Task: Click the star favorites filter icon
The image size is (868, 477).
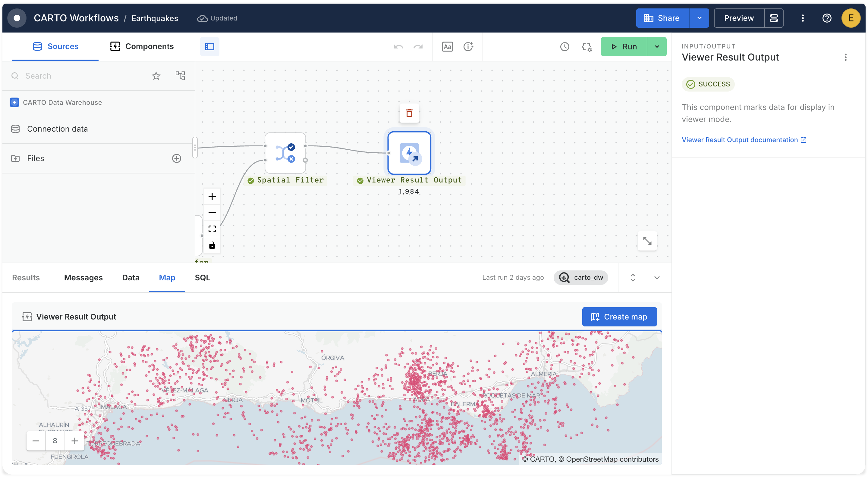Action: click(x=156, y=76)
